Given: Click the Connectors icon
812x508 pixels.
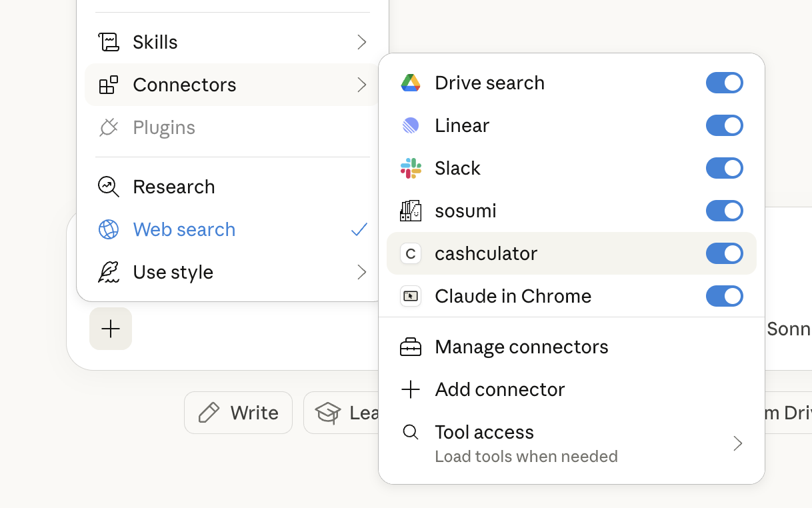Looking at the screenshot, I should pos(109,85).
